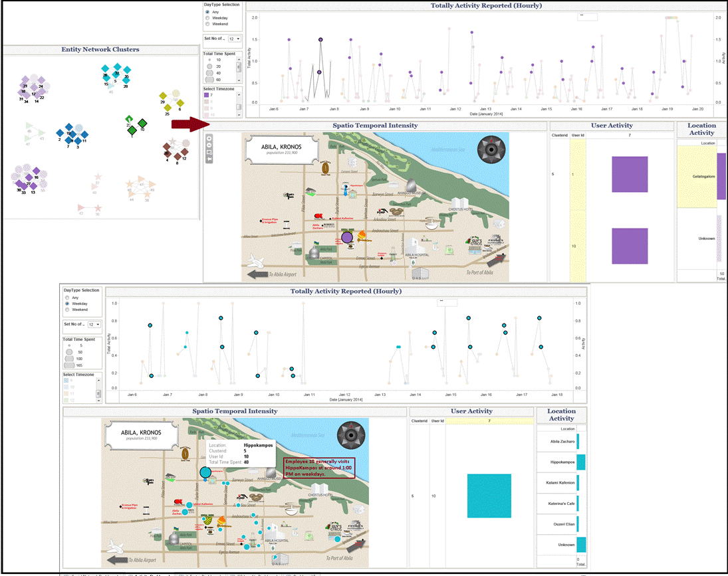Click purple User Activity square for user 1
Screen dimensions: 728x576
pos(630,174)
